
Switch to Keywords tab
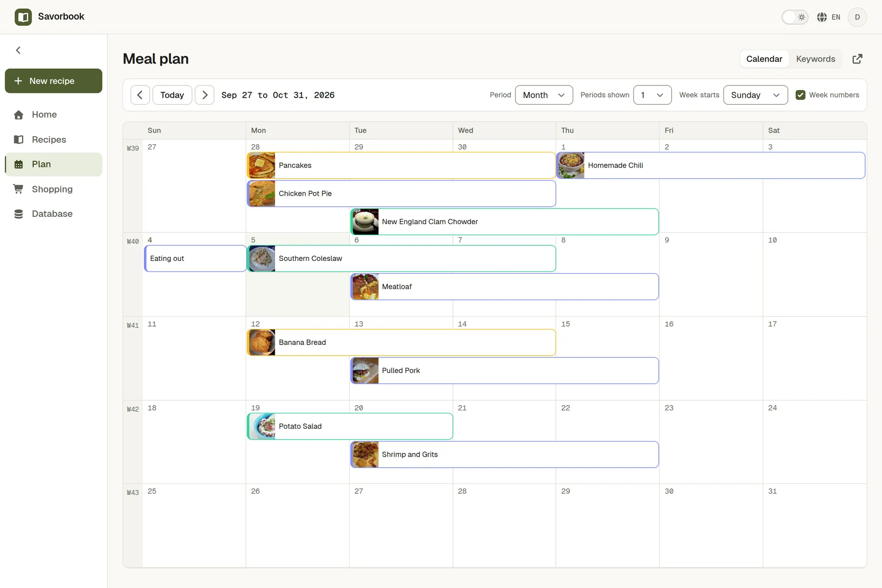click(815, 59)
